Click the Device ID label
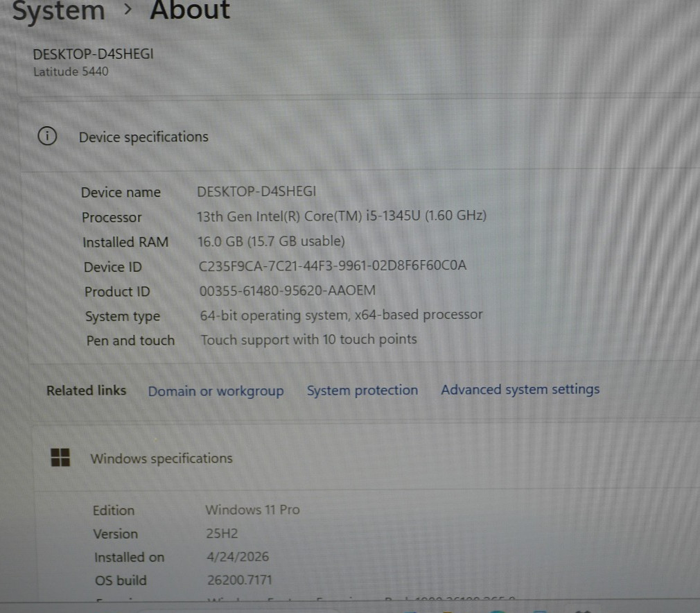Screen dimensions: 700x613 point(113,267)
